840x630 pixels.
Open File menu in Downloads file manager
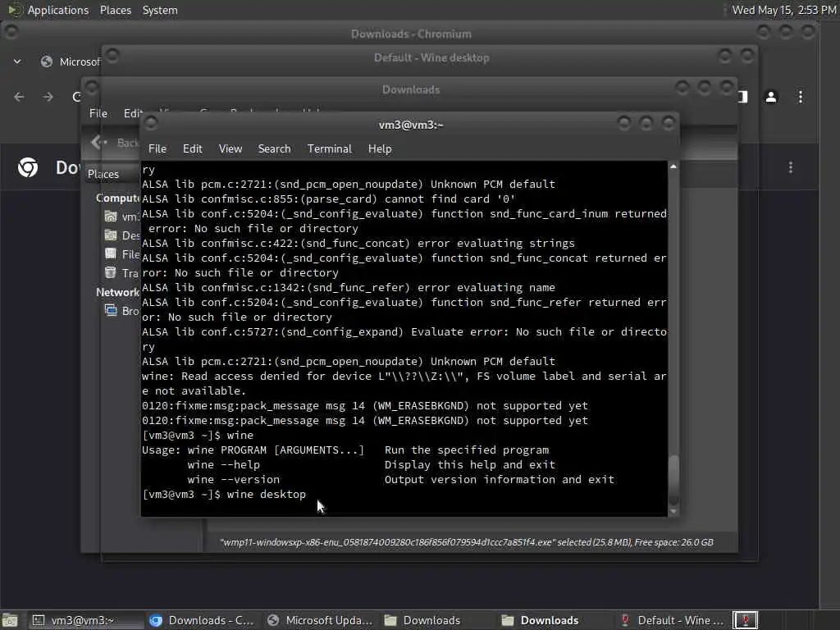(98, 113)
